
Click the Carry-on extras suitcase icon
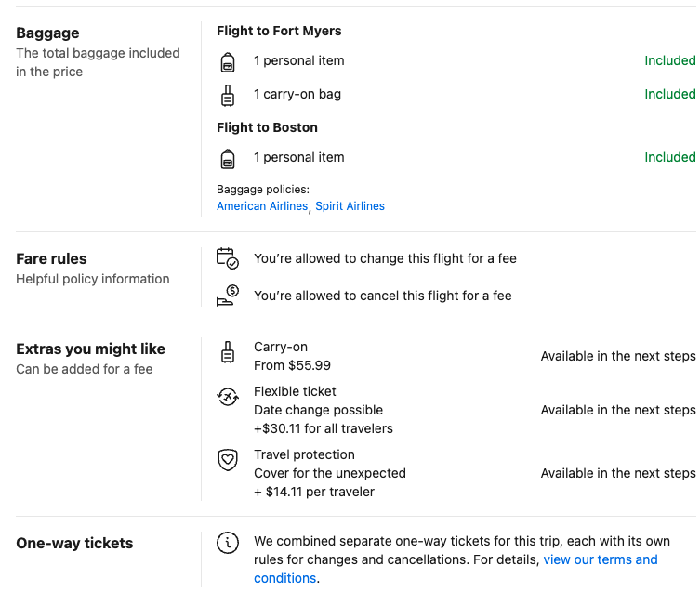click(x=228, y=353)
